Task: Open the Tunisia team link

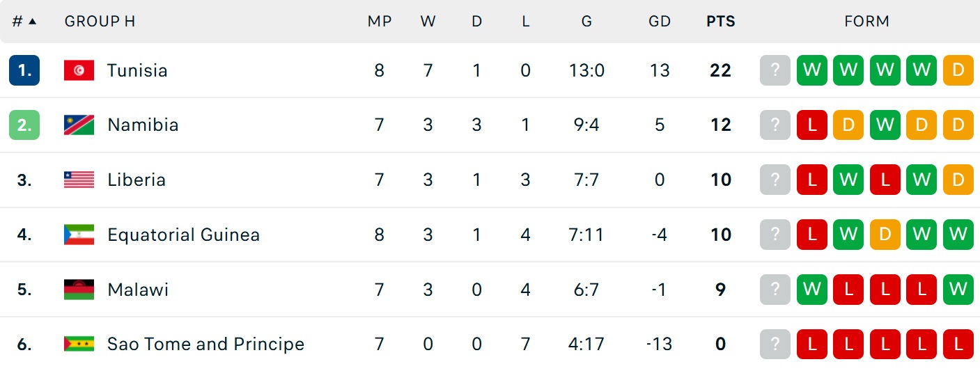Action: coord(137,70)
